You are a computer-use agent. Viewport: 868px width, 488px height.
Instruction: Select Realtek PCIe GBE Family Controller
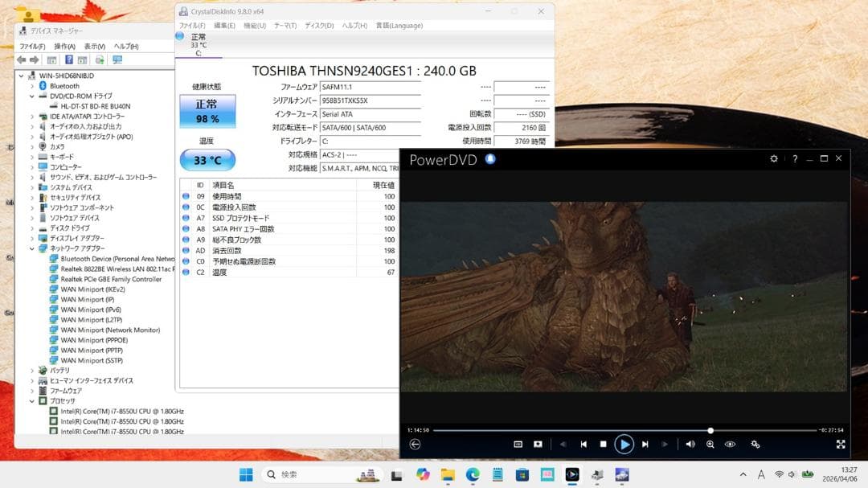coord(111,279)
